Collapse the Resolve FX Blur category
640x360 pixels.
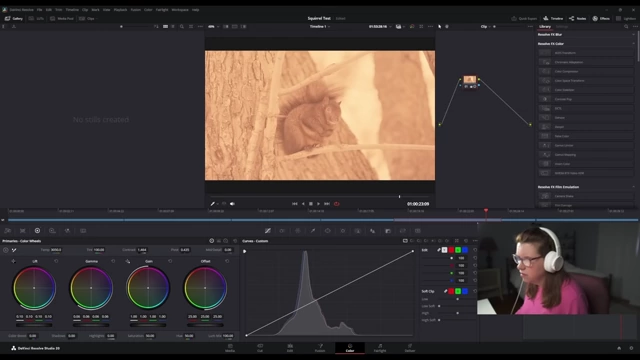click(x=633, y=34)
